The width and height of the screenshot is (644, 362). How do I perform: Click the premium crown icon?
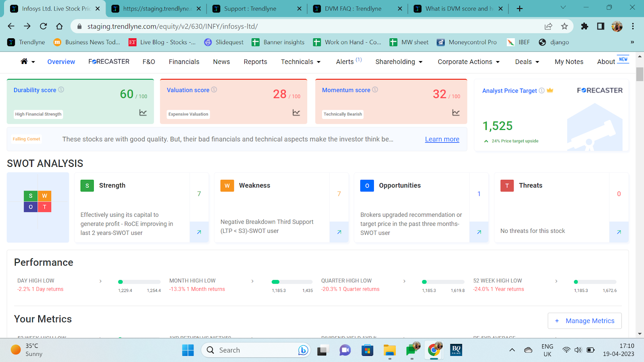point(550,90)
